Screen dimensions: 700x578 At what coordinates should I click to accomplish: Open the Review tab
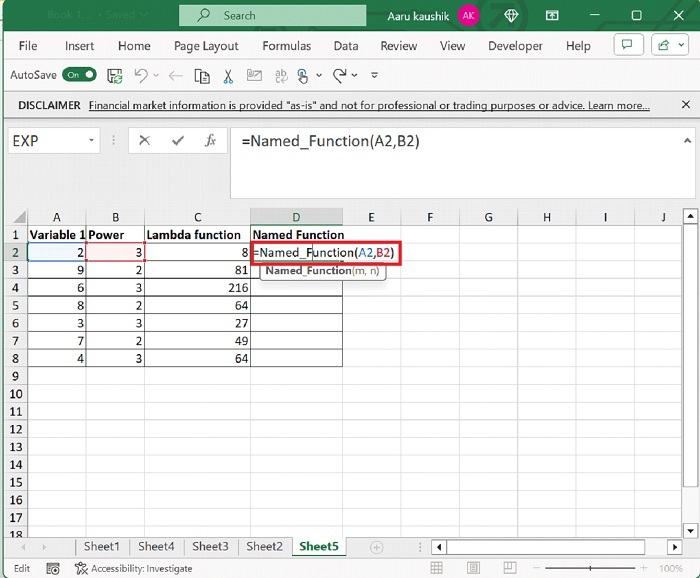coord(399,46)
